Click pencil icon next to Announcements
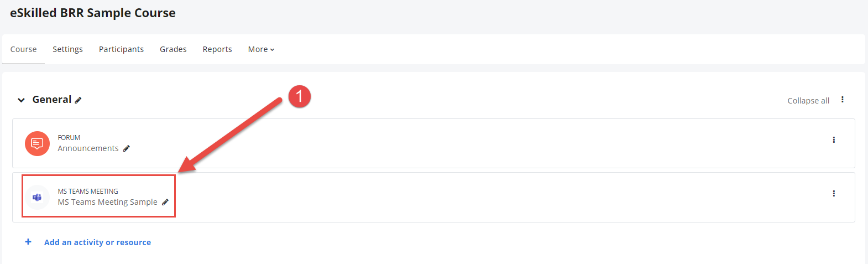868x264 pixels. pos(127,148)
